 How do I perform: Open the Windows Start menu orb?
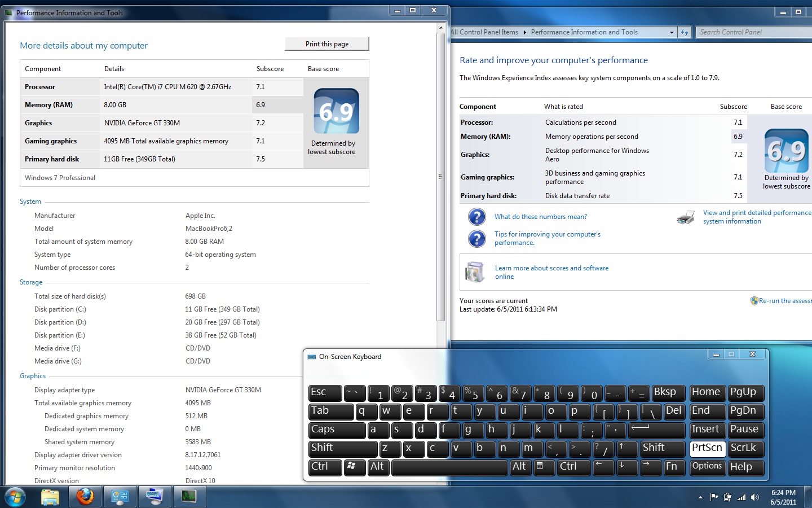click(15, 497)
